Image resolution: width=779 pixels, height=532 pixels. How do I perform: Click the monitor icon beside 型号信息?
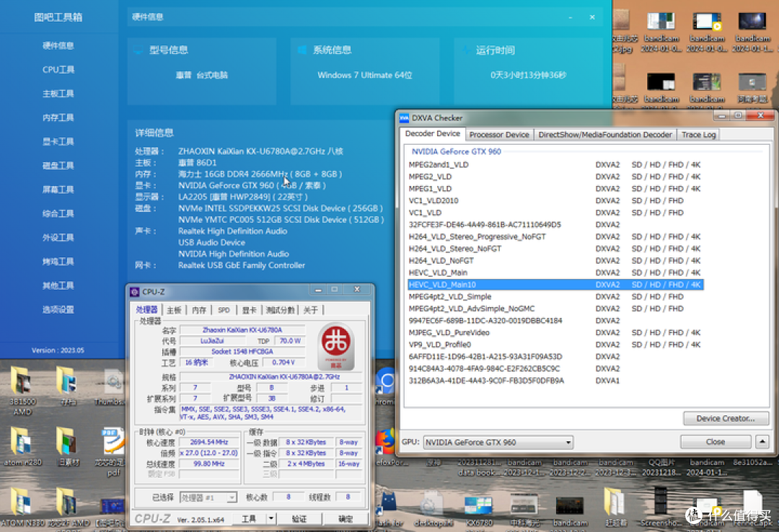(x=138, y=50)
